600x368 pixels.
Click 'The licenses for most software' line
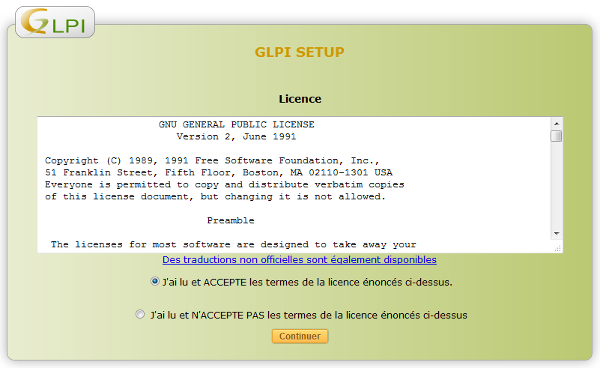pyautogui.click(x=233, y=244)
